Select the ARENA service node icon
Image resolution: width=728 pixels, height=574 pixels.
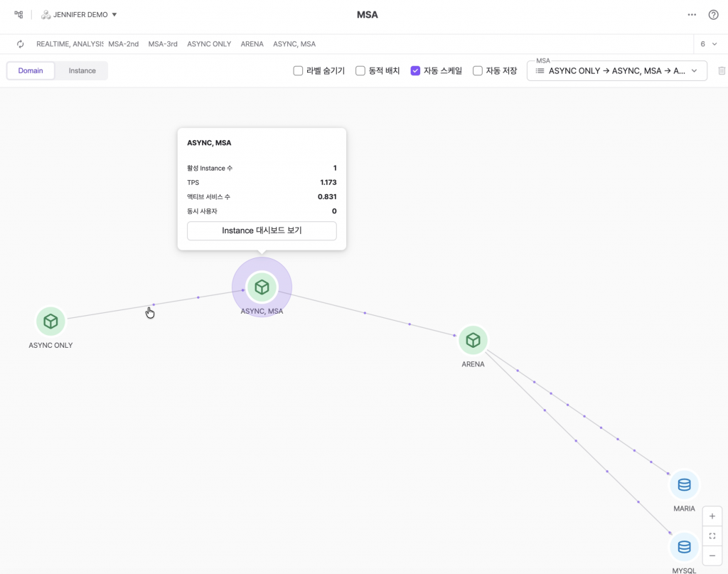tap(473, 341)
